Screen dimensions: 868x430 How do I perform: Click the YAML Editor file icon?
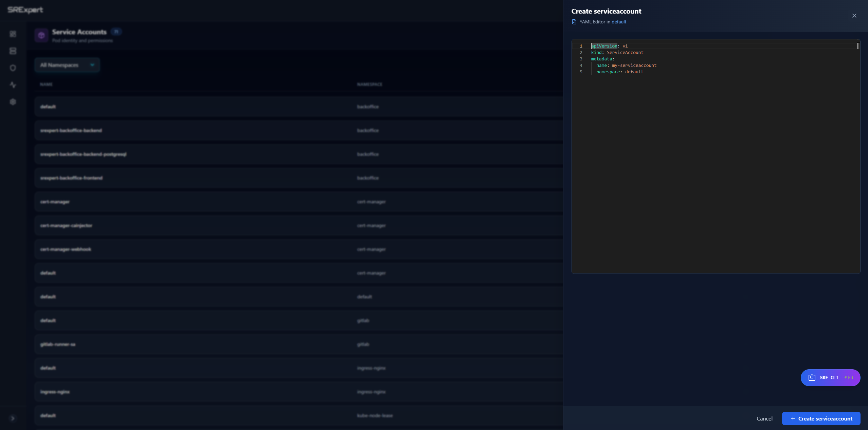pyautogui.click(x=574, y=21)
